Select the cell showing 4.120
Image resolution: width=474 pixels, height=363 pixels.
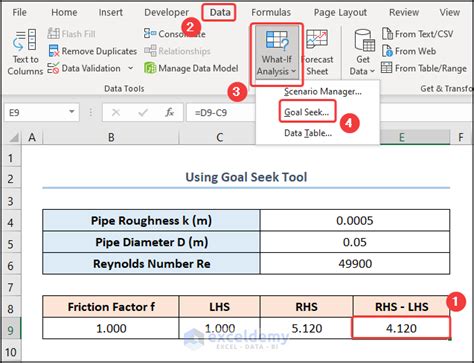[401, 328]
